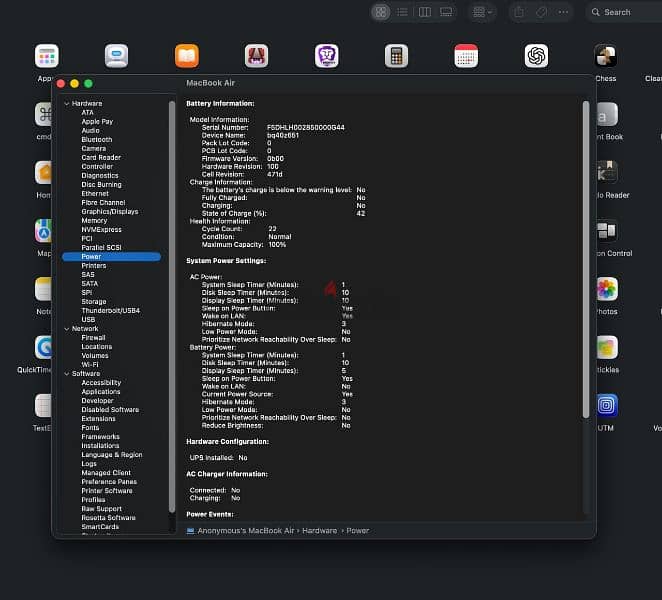Viewport: 662px width, 600px height.
Task: Click the Maximum Capacity 100% value
Action: tap(277, 244)
